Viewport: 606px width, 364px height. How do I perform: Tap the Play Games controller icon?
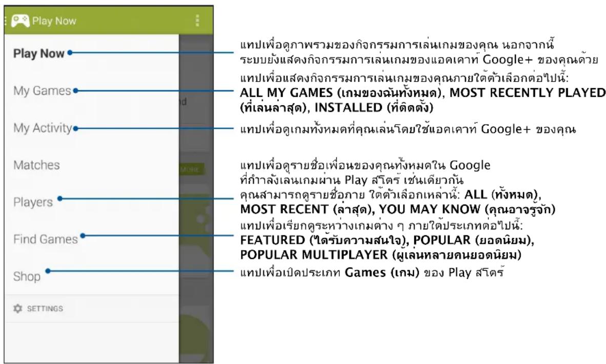20,21
